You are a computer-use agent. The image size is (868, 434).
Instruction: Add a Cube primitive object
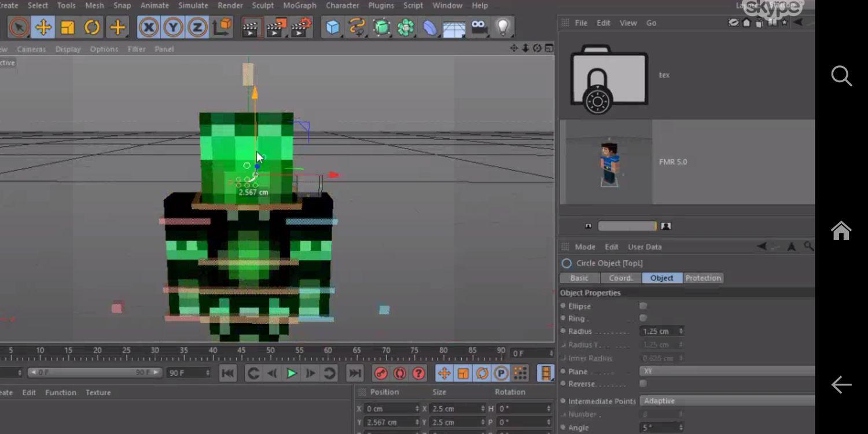pos(333,27)
